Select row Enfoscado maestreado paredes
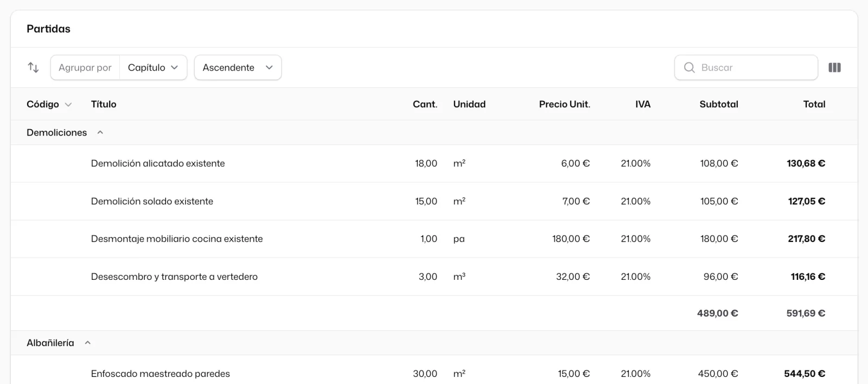The width and height of the screenshot is (868, 384). pyautogui.click(x=434, y=370)
